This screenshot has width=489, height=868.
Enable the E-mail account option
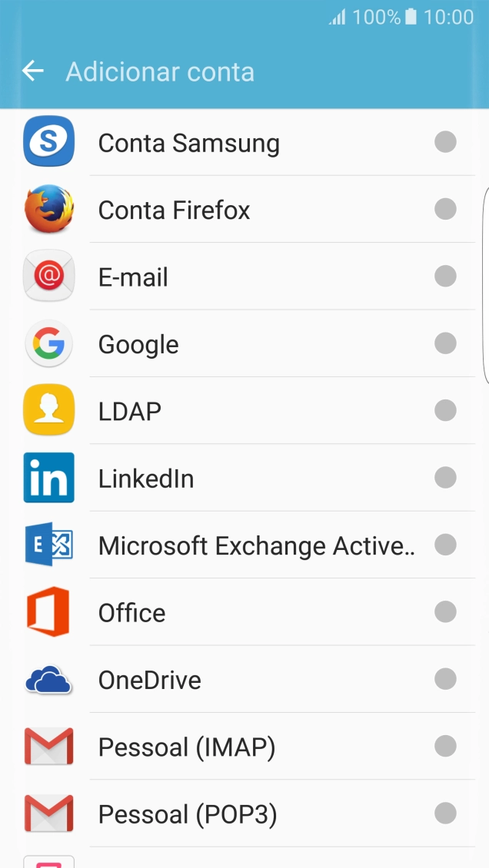pos(444,276)
